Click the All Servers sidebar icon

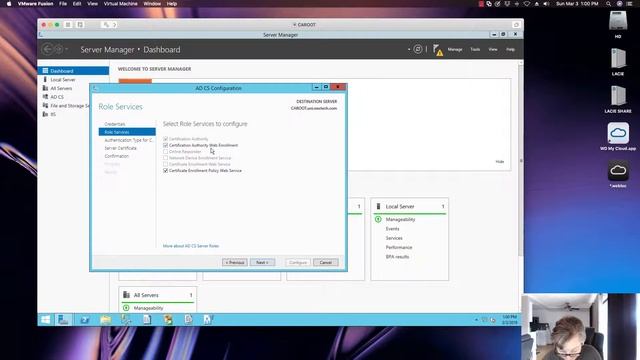coord(45,88)
